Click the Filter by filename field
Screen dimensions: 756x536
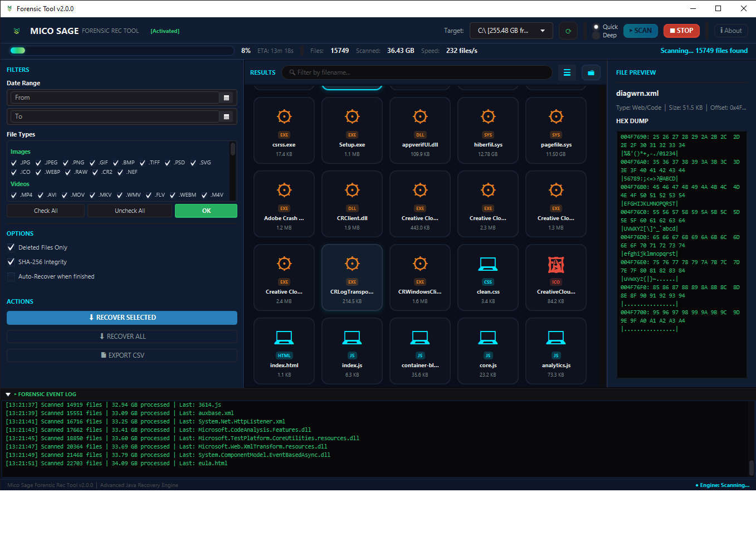417,72
